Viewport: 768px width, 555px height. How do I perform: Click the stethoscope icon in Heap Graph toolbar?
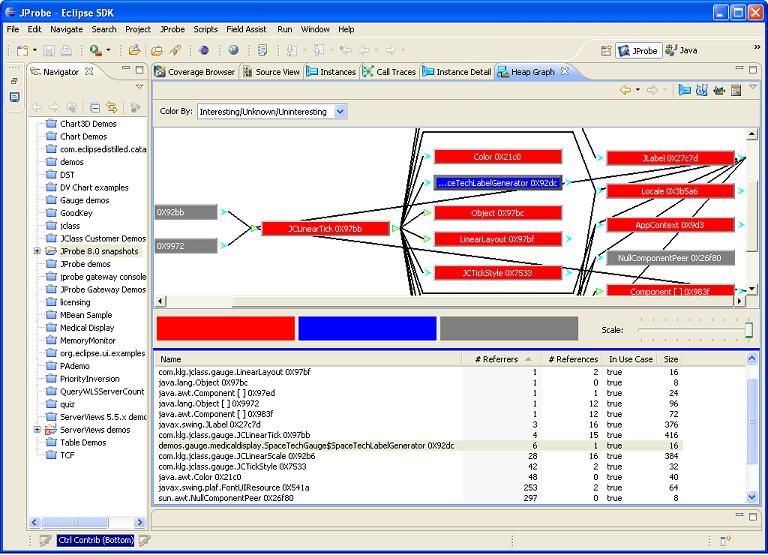click(x=701, y=90)
